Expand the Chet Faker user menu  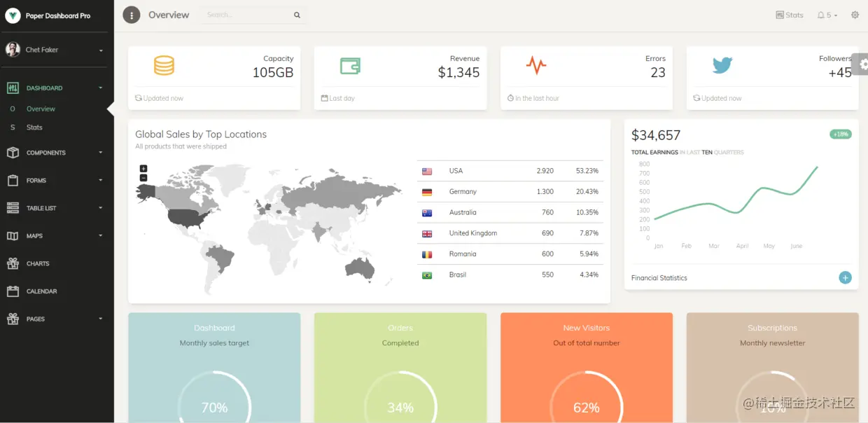coord(101,50)
